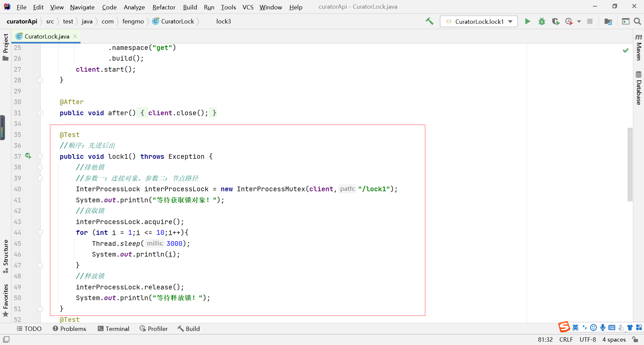Click the editor vertical scrollbar thumb

pos(630,164)
